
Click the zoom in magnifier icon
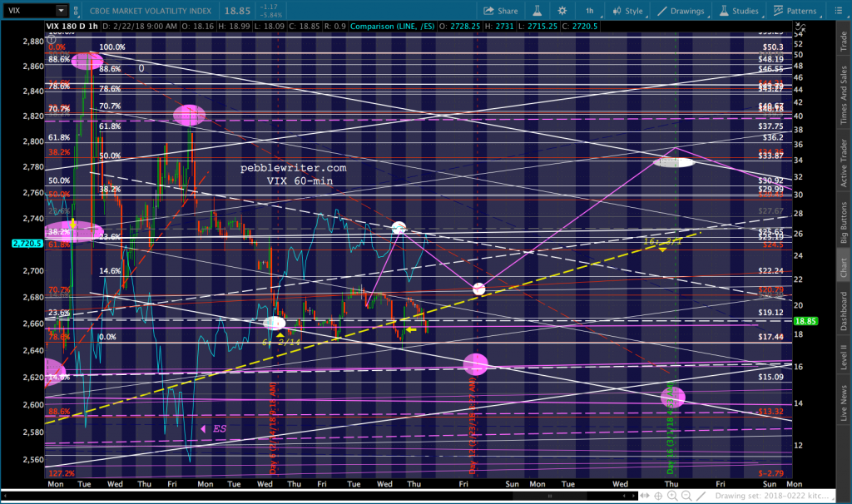672,496
